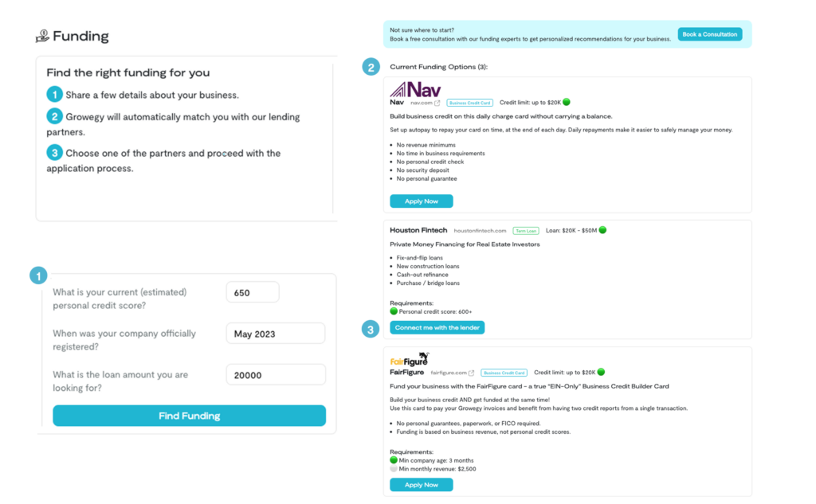Screen dimensions: 816x504
Task: Click green dot beside Houston Fintech loan range
Action: (x=602, y=230)
